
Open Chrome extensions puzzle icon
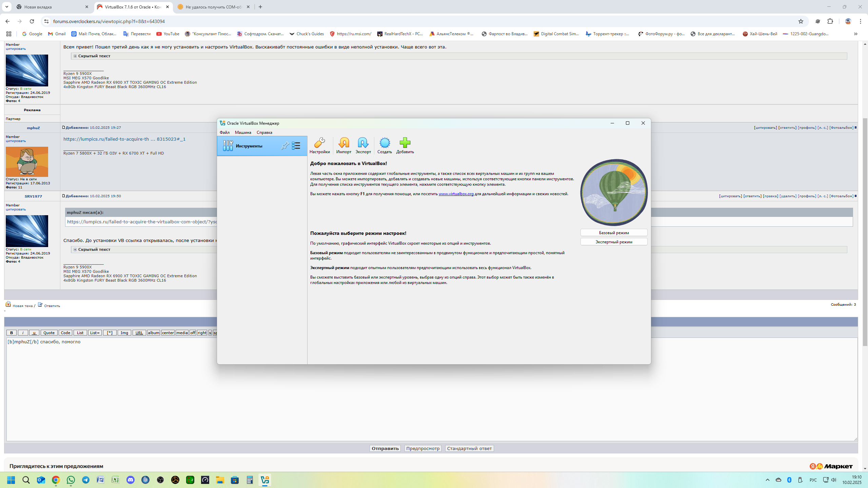830,21
